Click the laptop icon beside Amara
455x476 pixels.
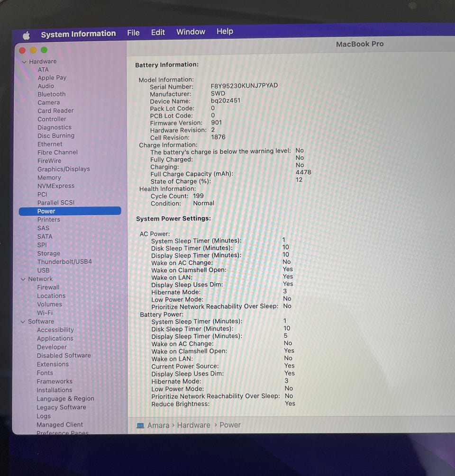click(140, 425)
